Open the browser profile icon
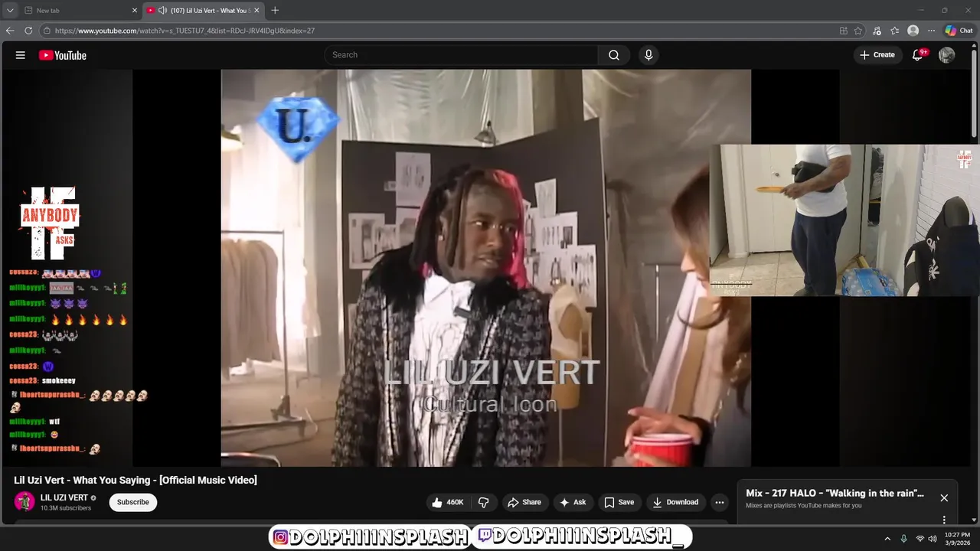The height and width of the screenshot is (551, 980). (913, 31)
